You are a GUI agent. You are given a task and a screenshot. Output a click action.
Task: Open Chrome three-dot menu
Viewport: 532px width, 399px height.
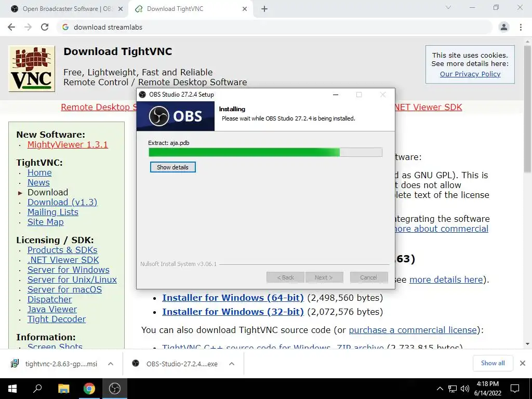[521, 27]
